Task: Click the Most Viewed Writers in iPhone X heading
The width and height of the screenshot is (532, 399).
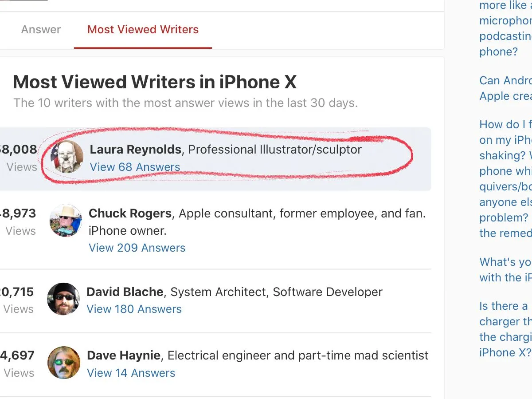Action: click(x=155, y=82)
